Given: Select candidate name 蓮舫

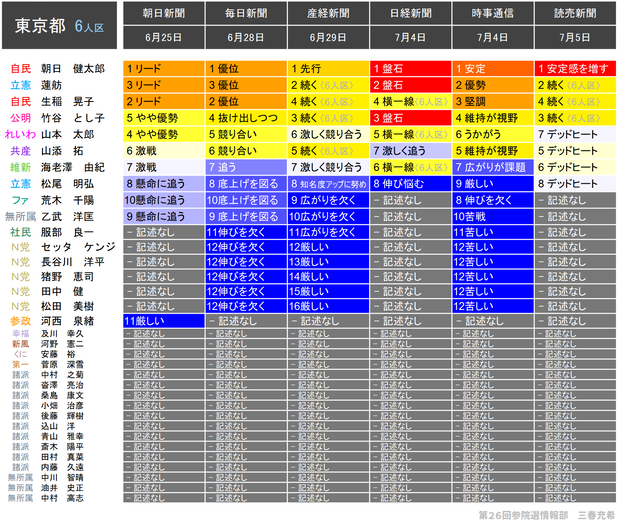Looking at the screenshot, I should point(51,85).
